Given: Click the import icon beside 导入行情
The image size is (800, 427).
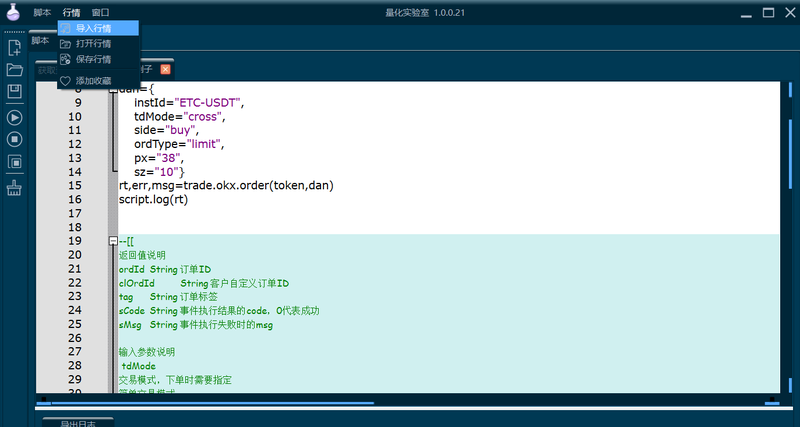Looking at the screenshot, I should pos(65,28).
